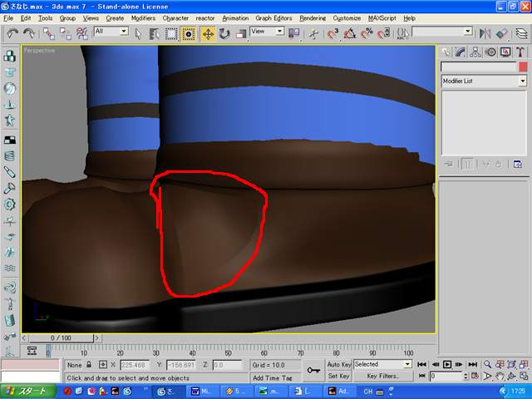This screenshot has width=532, height=399.
Task: Click Add Time Tag
Action: (x=273, y=378)
